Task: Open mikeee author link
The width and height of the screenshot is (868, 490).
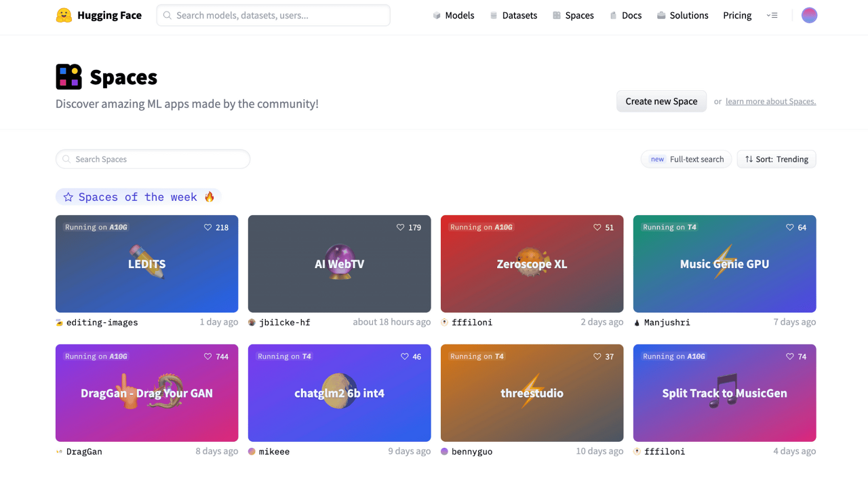Action: [x=274, y=451]
